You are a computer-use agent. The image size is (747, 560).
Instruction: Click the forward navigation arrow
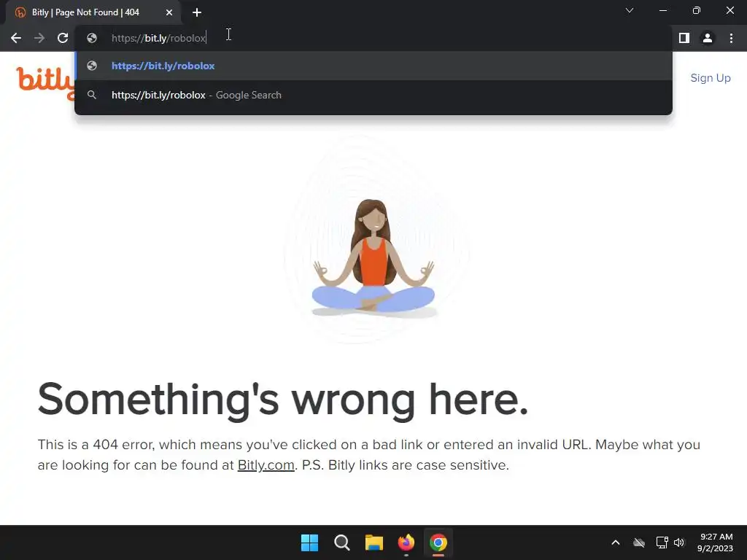pos(39,38)
